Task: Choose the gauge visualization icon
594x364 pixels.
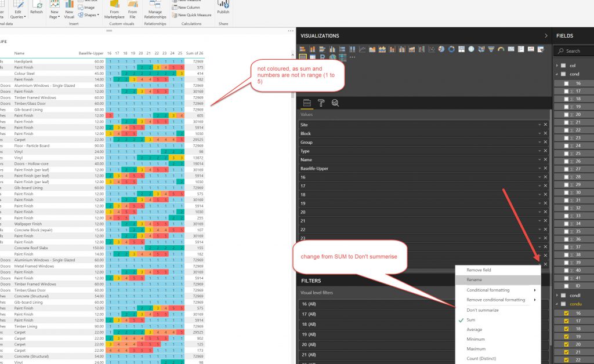Action: coord(501,49)
